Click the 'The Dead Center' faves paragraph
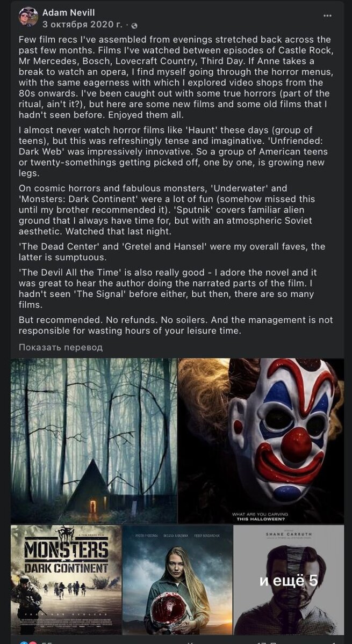 point(176,252)
